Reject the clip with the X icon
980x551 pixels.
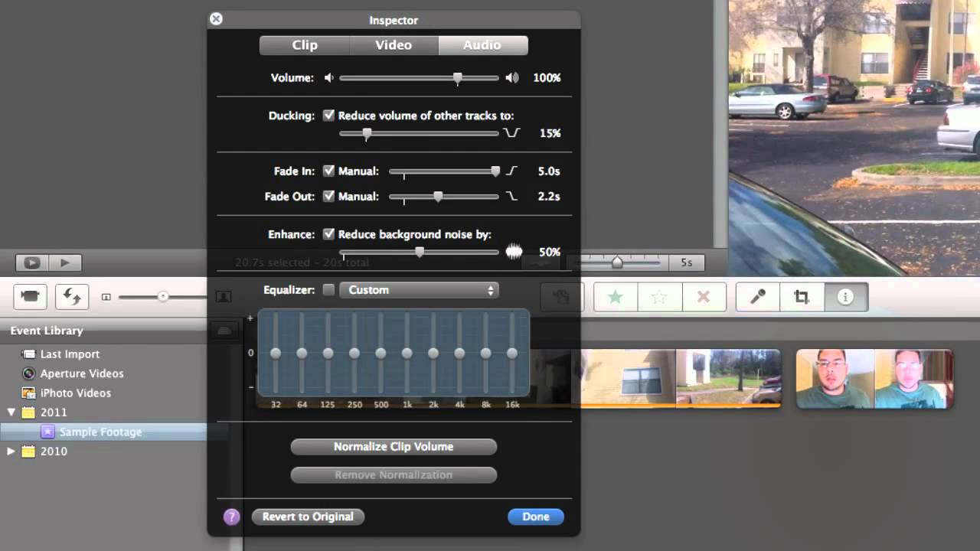point(704,296)
